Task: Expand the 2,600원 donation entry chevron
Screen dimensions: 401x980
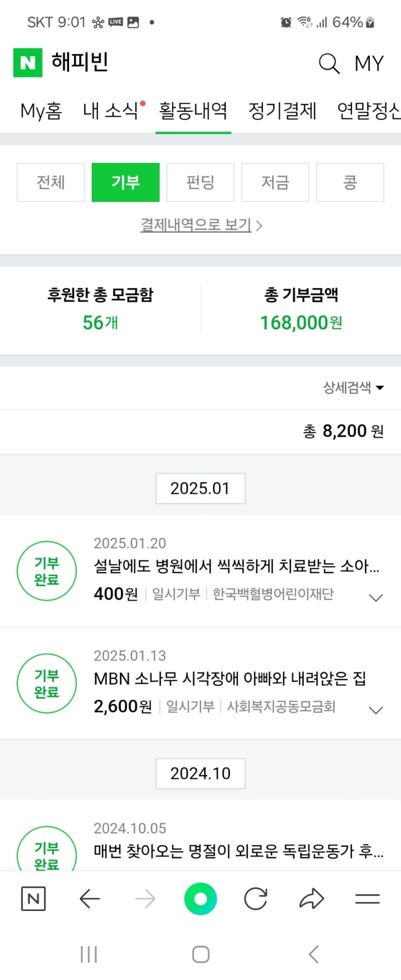Action: (375, 710)
